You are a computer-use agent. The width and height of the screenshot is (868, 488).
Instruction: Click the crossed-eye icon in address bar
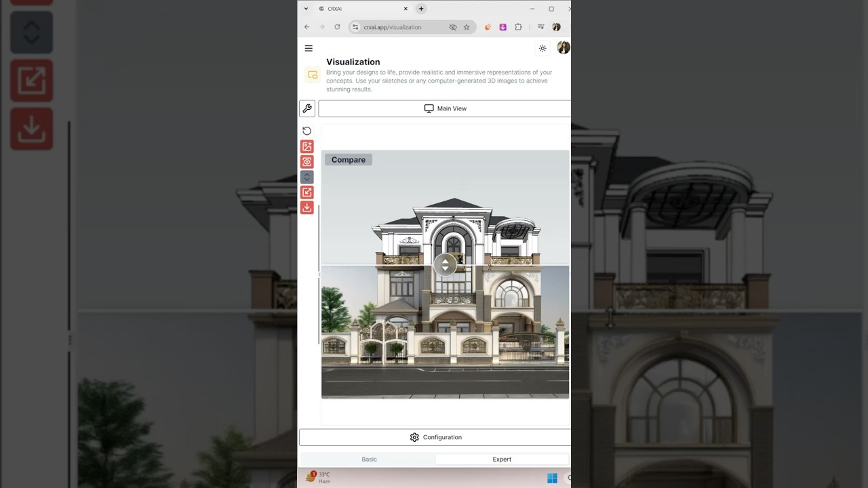[x=453, y=27]
